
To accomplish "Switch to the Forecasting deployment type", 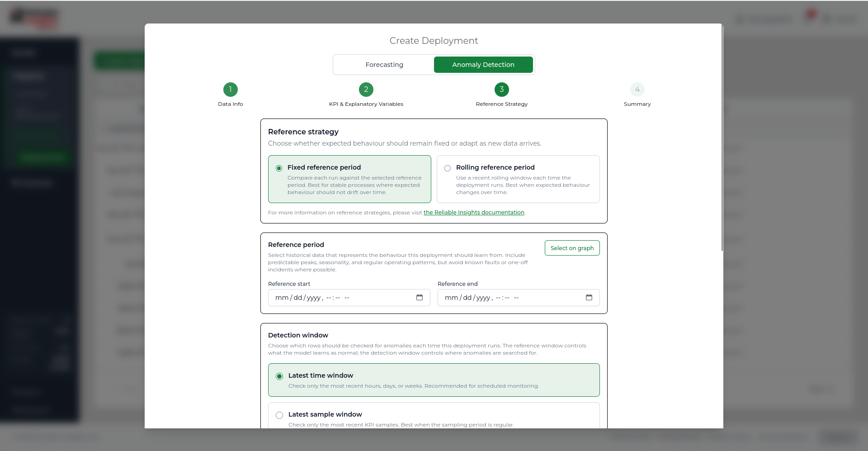I will (x=384, y=65).
